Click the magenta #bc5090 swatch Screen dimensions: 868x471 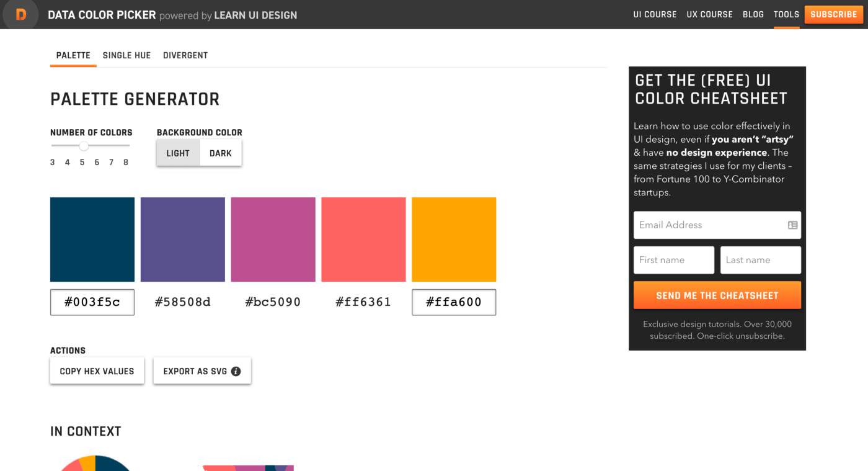273,240
